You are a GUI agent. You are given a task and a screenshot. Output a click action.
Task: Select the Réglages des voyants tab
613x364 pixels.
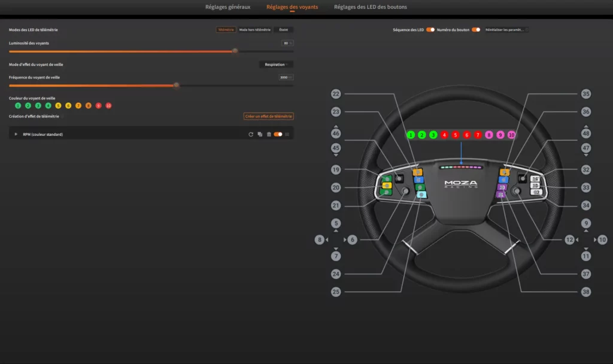292,7
